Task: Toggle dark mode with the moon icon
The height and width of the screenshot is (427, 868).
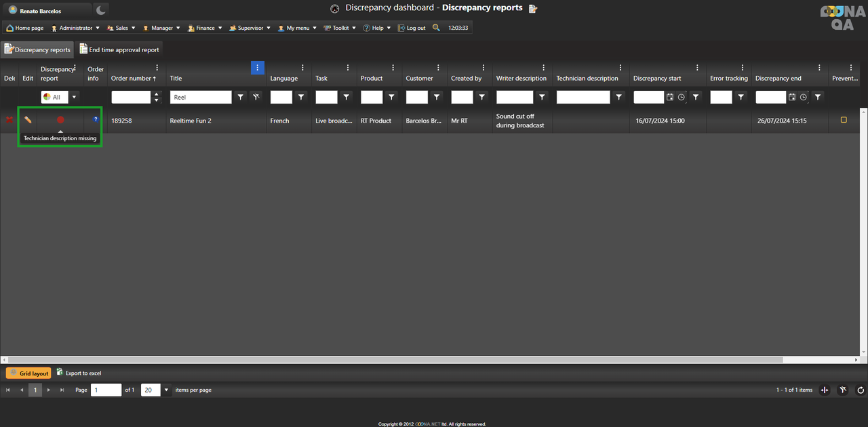Action: click(x=100, y=10)
